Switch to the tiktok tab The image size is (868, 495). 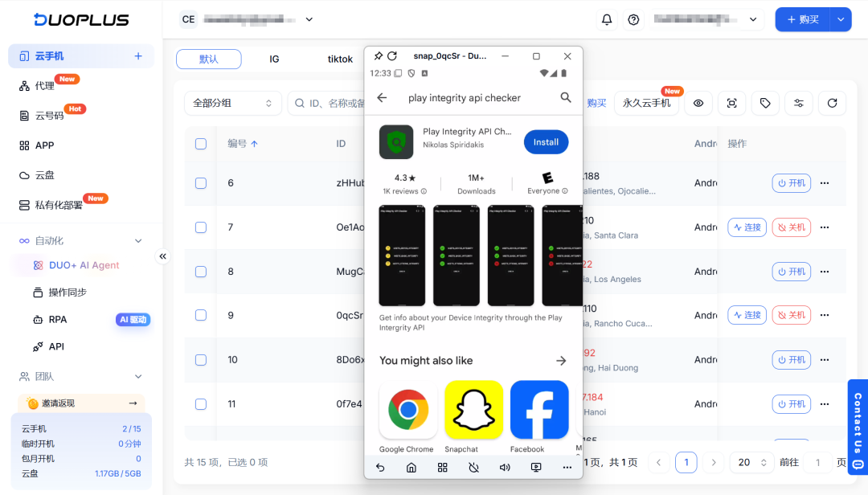[x=340, y=59]
